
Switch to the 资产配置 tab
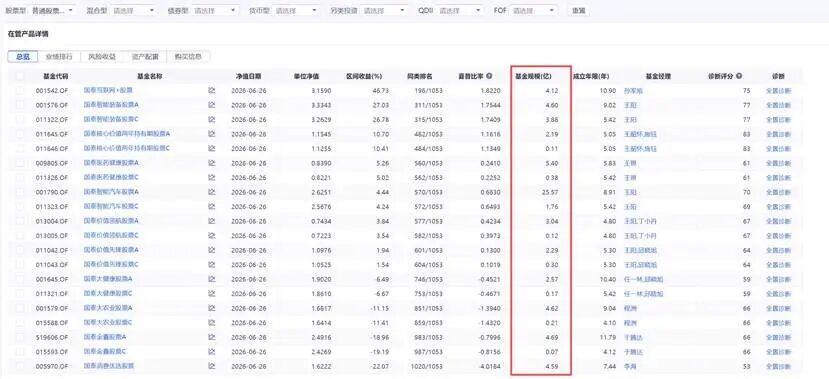point(144,57)
